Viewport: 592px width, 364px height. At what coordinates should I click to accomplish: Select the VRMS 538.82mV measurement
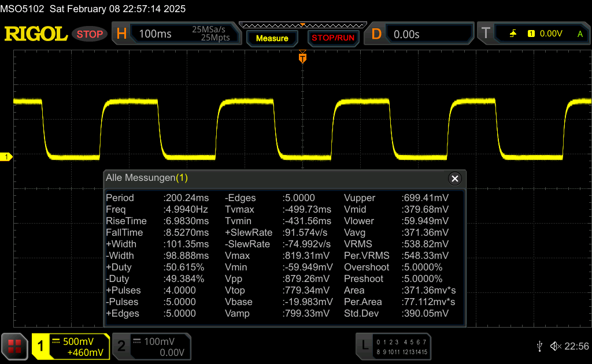[397, 244]
